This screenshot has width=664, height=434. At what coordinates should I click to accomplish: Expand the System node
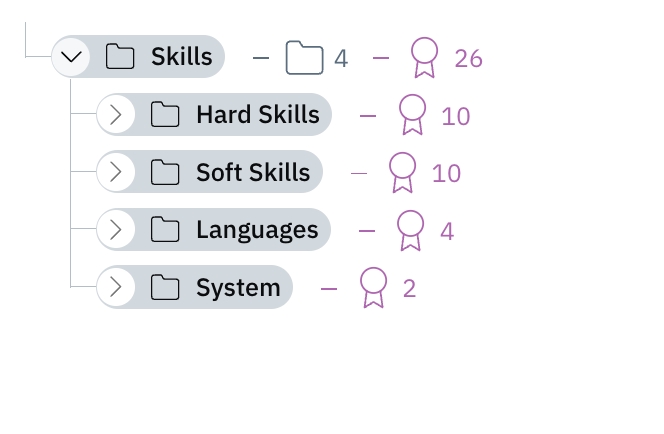pyautogui.click(x=116, y=288)
